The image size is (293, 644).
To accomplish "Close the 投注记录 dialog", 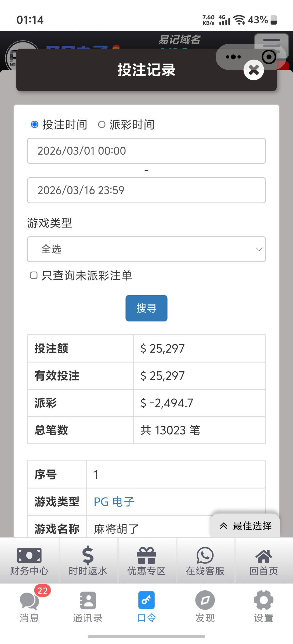I will [254, 70].
